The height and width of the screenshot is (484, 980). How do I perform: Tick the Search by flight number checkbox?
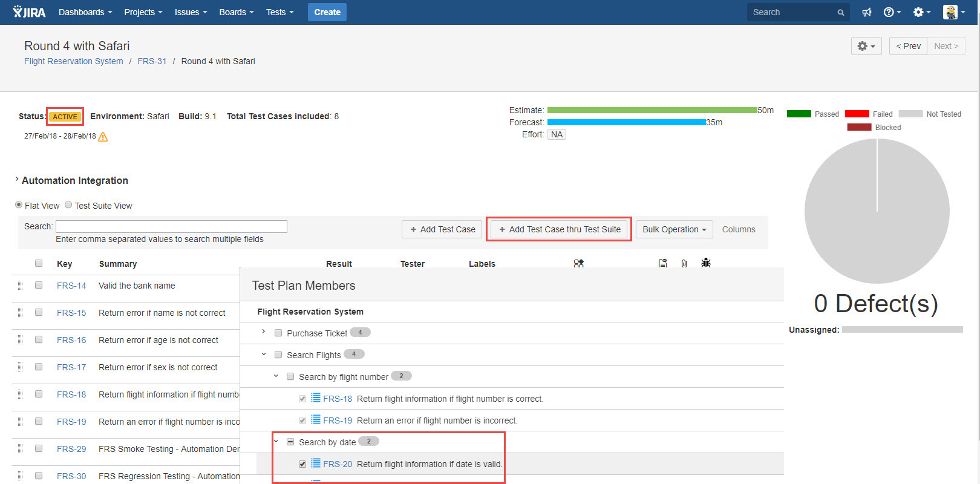pos(290,376)
